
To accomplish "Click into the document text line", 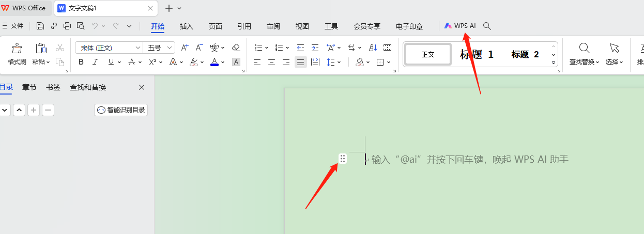I will click(470, 159).
